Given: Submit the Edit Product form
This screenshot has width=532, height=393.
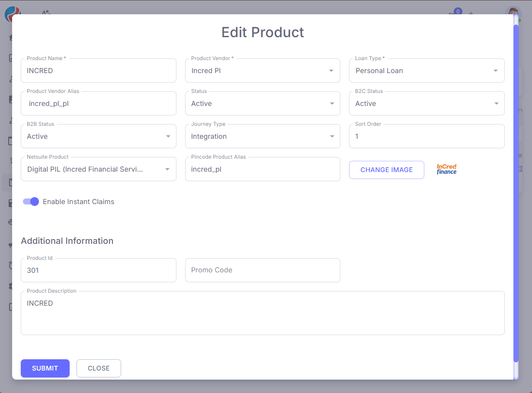Looking at the screenshot, I should (45, 368).
